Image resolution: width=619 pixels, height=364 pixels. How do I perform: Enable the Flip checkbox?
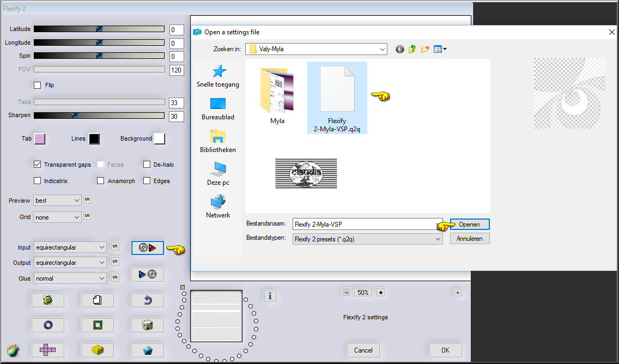[x=38, y=85]
